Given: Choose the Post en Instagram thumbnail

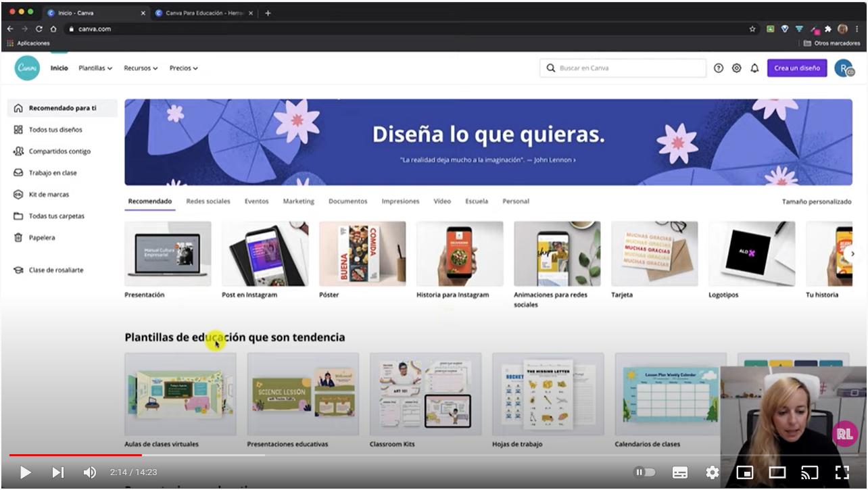Looking at the screenshot, I should (x=265, y=254).
